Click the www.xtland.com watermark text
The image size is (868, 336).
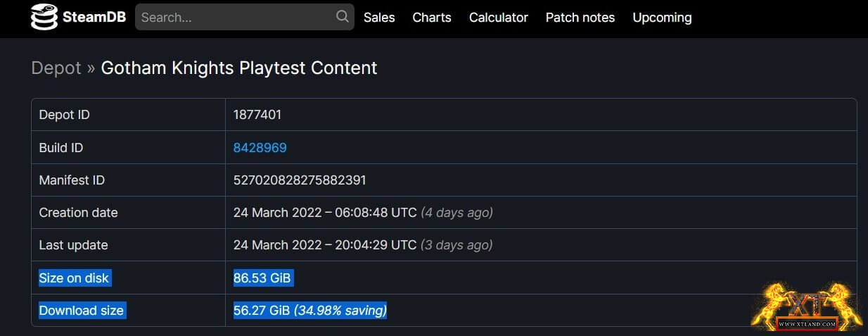coord(808,324)
